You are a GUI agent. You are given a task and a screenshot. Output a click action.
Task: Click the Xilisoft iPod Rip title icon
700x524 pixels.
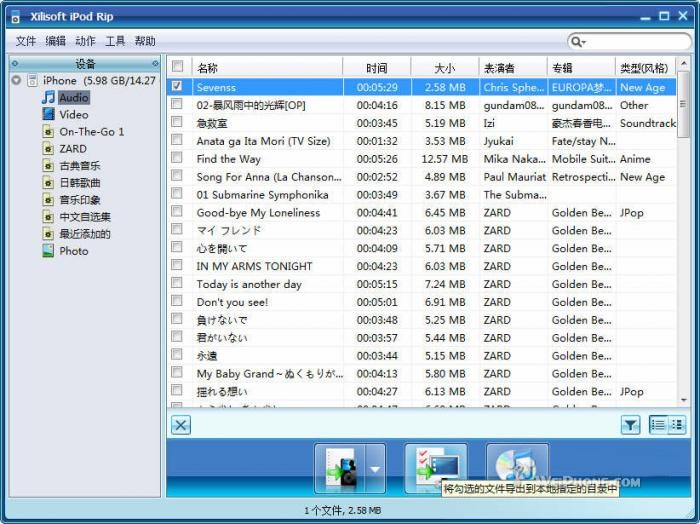[16, 17]
